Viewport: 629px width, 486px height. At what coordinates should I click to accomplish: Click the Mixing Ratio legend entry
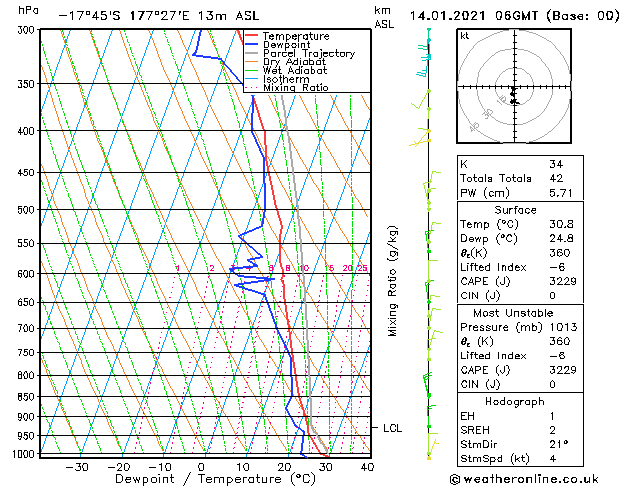pyautogui.click(x=287, y=87)
